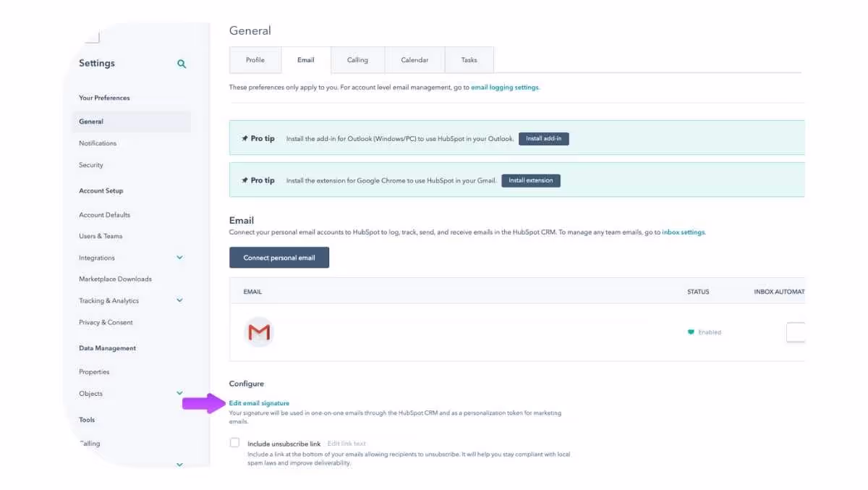Click Connect personal email button
The width and height of the screenshot is (868, 490).
pos(279,258)
